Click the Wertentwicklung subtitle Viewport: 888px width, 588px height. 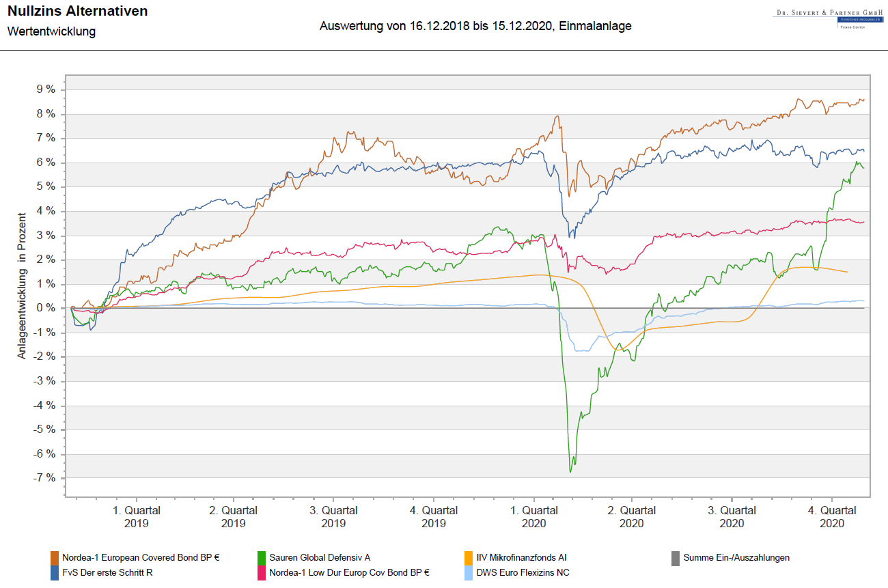pyautogui.click(x=51, y=31)
